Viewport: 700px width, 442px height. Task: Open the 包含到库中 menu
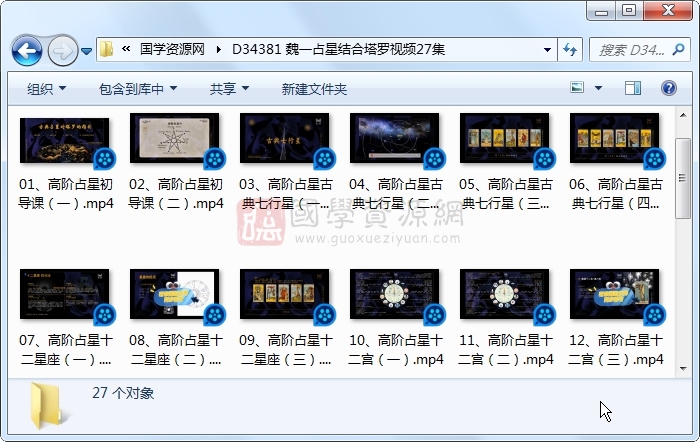click(x=138, y=89)
